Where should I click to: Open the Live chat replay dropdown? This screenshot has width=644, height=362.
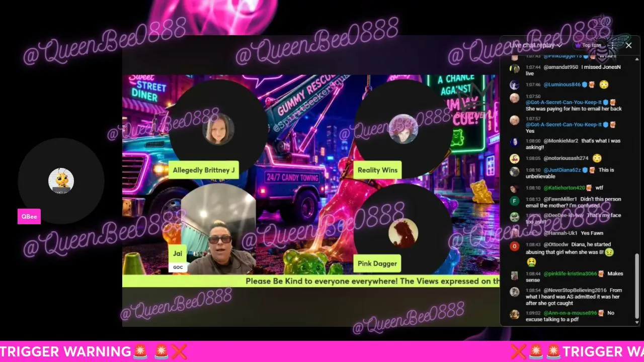(x=536, y=45)
